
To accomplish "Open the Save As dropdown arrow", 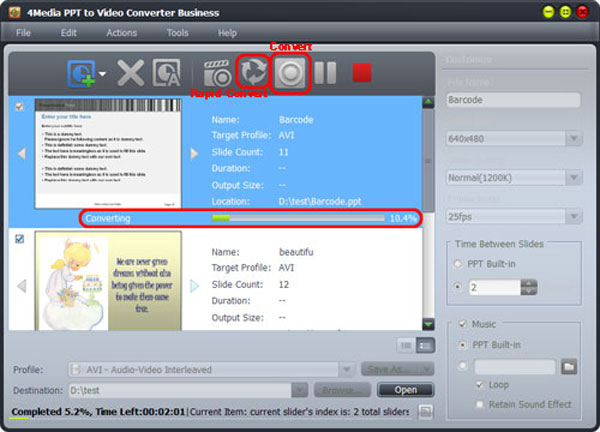I will tap(427, 369).
